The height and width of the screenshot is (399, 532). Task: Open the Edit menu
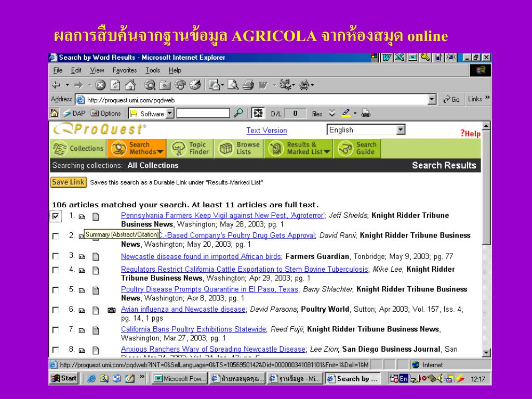point(76,70)
